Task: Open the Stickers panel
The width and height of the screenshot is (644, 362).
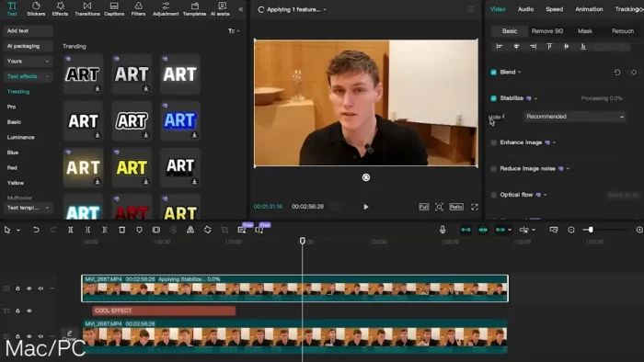Action: click(x=36, y=9)
